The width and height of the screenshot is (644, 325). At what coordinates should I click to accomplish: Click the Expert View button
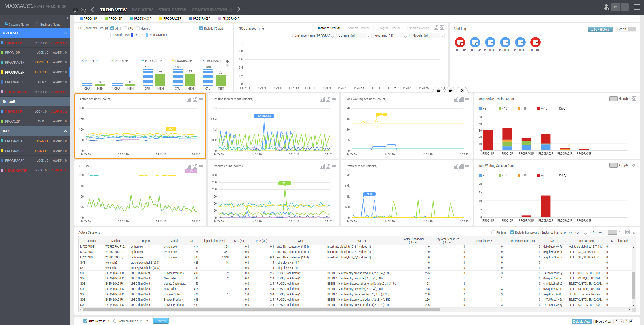click(x=603, y=321)
